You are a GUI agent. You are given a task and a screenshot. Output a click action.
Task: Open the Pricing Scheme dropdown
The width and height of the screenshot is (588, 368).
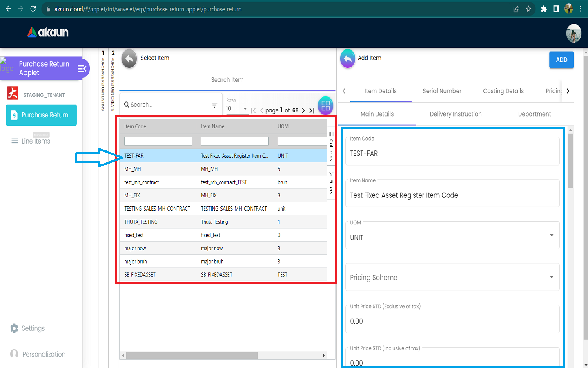click(552, 277)
